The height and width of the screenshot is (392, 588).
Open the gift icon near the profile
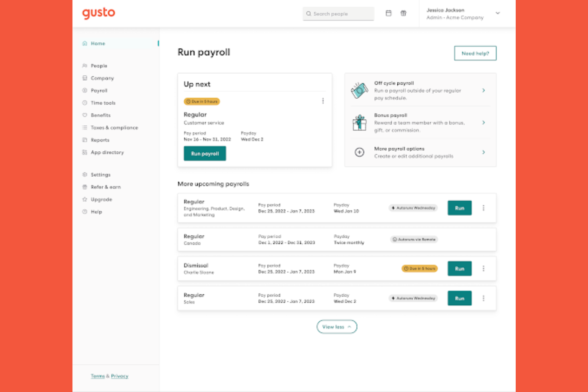coord(403,13)
